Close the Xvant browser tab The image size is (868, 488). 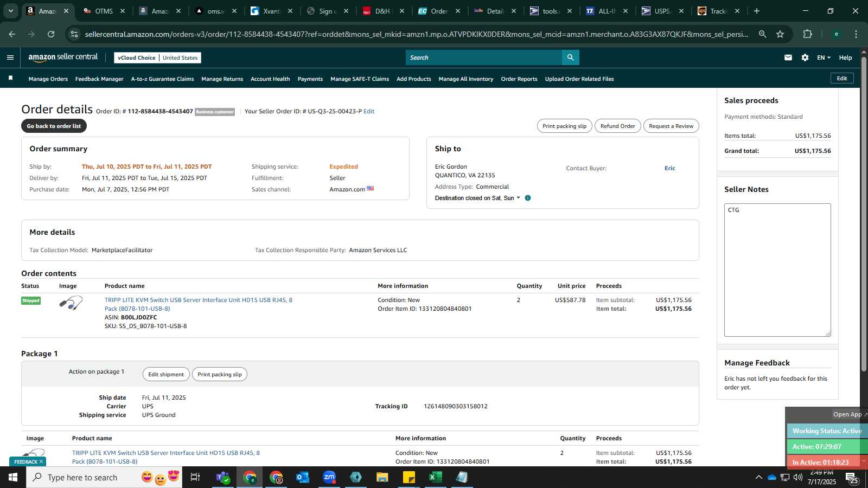[x=290, y=11]
